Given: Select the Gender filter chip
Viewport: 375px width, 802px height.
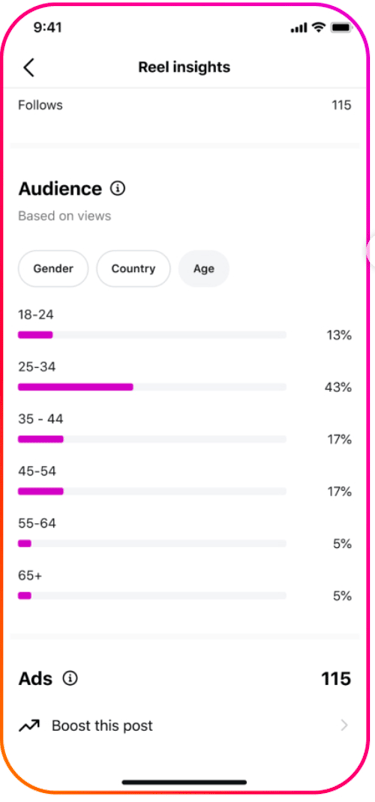Looking at the screenshot, I should 53,269.
